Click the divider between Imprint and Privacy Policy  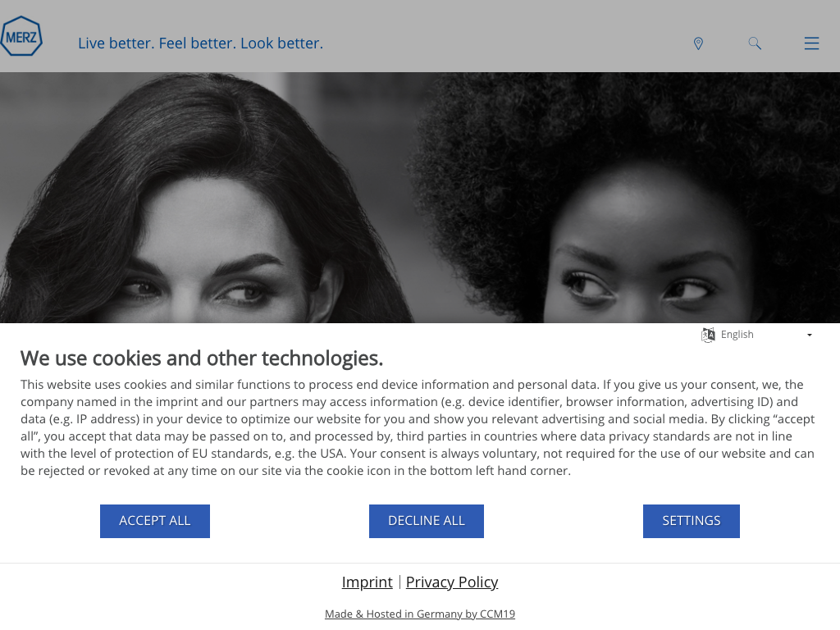[399, 582]
